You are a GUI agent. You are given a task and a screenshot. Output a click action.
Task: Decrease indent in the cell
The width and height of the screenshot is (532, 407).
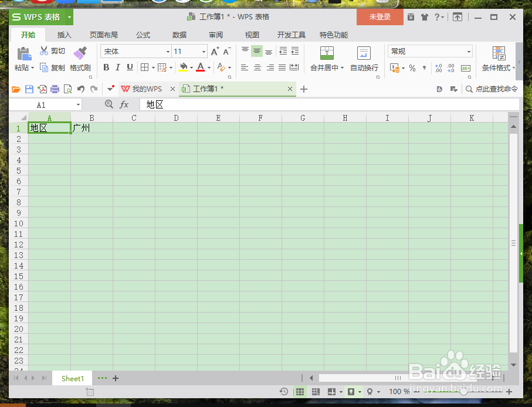283,51
